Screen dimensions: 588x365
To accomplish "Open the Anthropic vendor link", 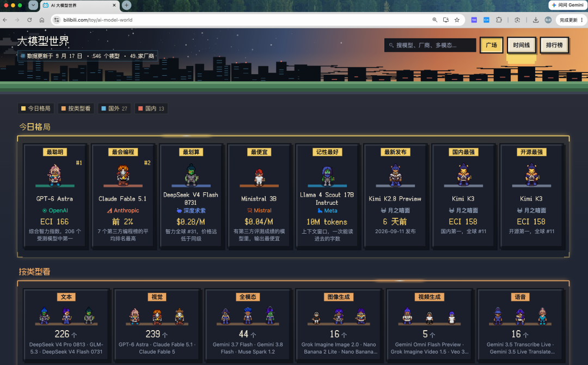I will click(x=123, y=210).
